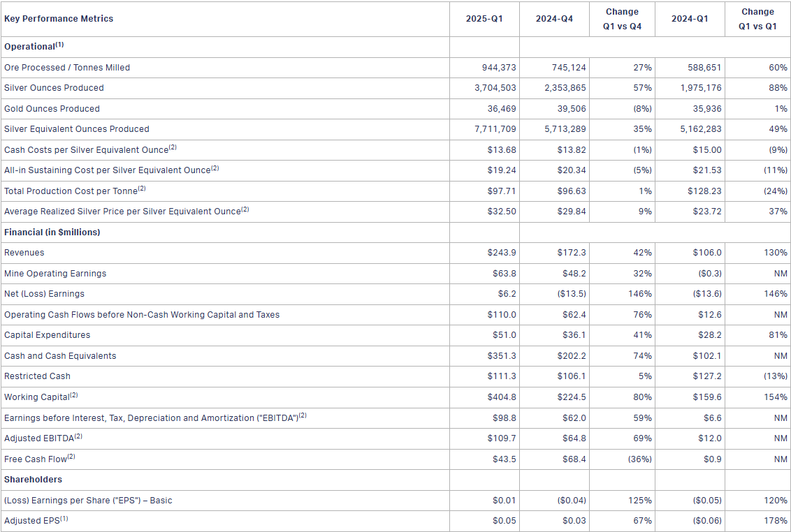Select the Change Q1 vs Q4 header
This screenshot has width=791, height=532.
[x=622, y=19]
